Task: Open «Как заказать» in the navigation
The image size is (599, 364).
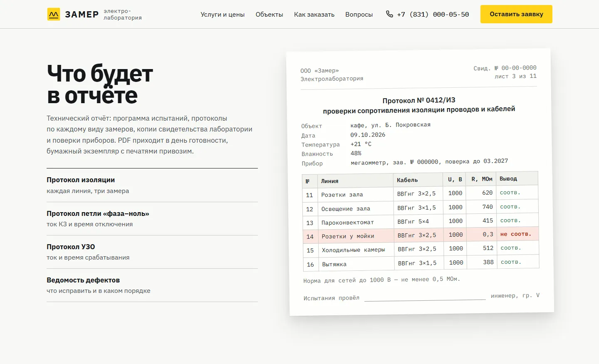Action: (314, 15)
